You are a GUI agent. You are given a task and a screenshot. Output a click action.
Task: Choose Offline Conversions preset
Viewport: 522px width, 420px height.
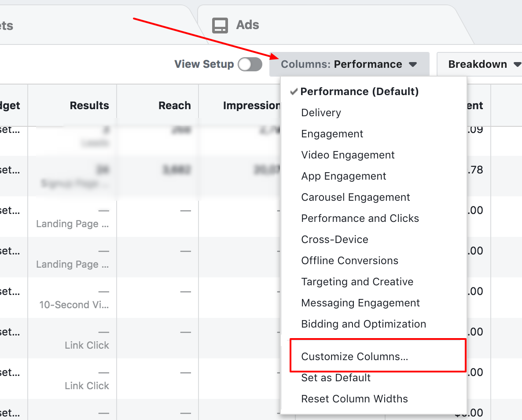click(x=350, y=261)
